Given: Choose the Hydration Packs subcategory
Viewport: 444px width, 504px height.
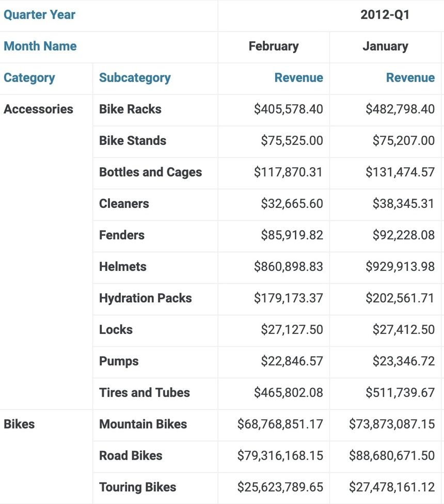Looking at the screenshot, I should click(x=145, y=298).
